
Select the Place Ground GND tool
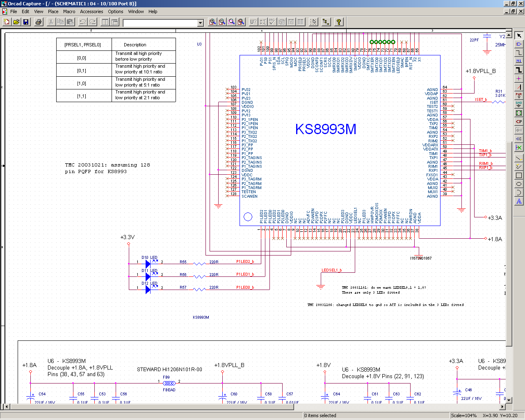[519, 104]
